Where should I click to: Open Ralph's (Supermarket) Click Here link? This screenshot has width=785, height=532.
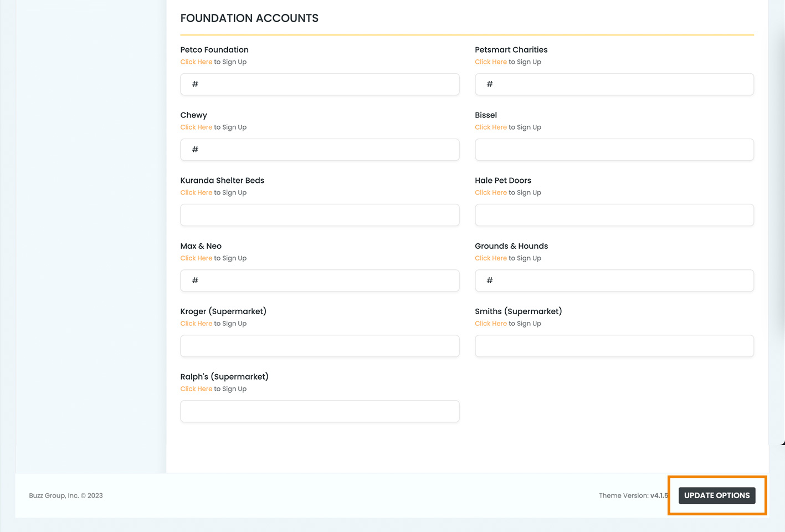(x=196, y=389)
